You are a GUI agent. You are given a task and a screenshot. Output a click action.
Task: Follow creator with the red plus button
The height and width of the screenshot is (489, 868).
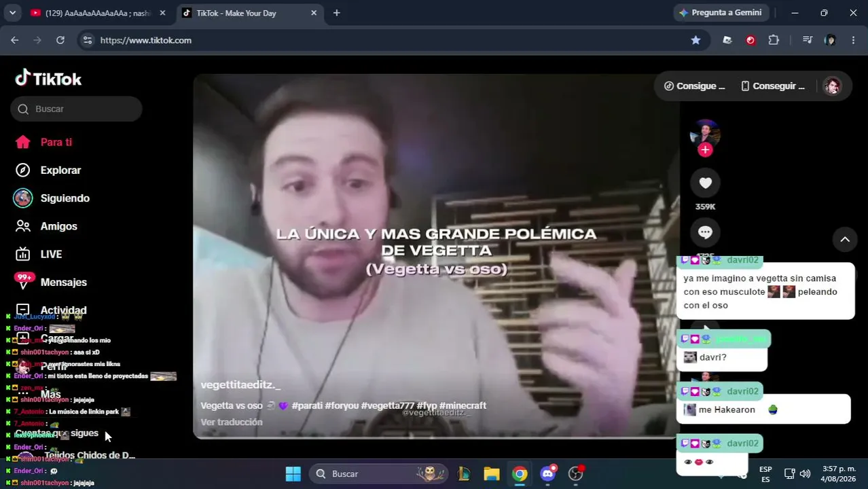point(705,150)
